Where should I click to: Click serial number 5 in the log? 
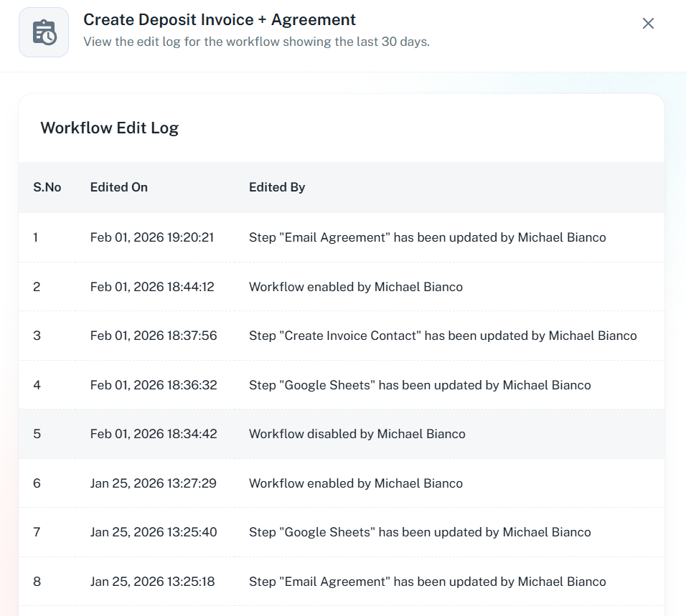tap(37, 434)
